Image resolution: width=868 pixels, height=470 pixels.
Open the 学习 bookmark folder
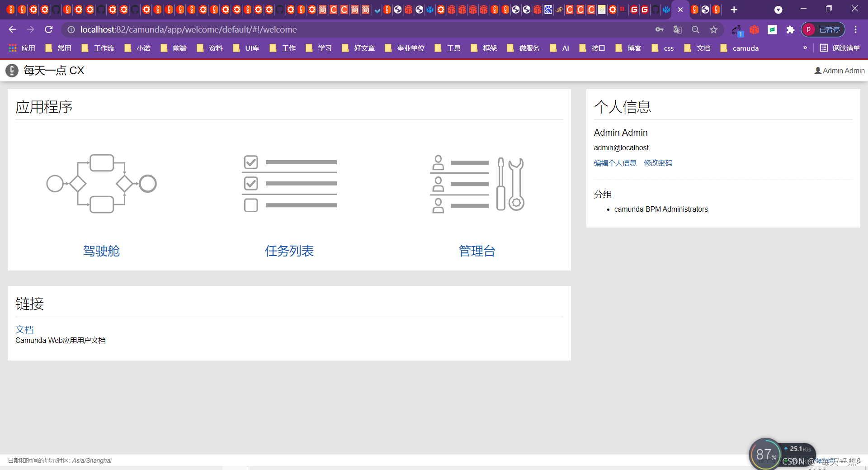click(x=319, y=48)
